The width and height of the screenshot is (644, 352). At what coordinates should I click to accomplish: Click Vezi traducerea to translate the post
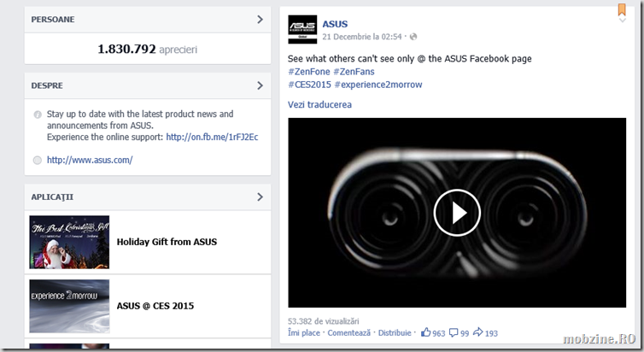click(x=319, y=104)
